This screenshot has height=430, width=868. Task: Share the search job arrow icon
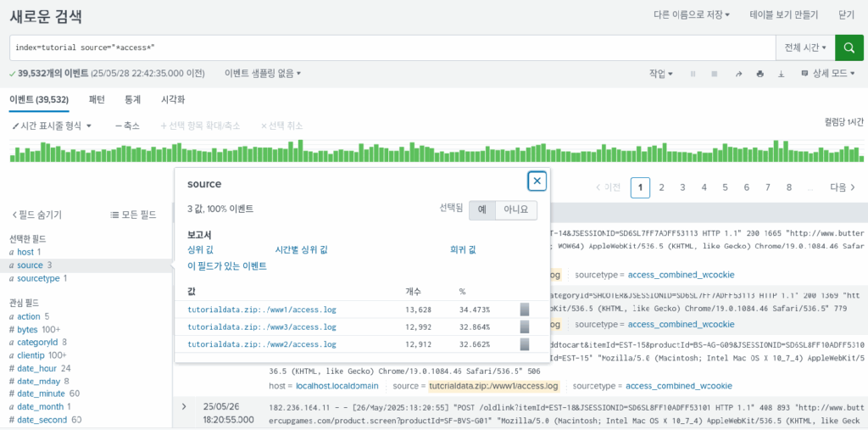pyautogui.click(x=738, y=74)
